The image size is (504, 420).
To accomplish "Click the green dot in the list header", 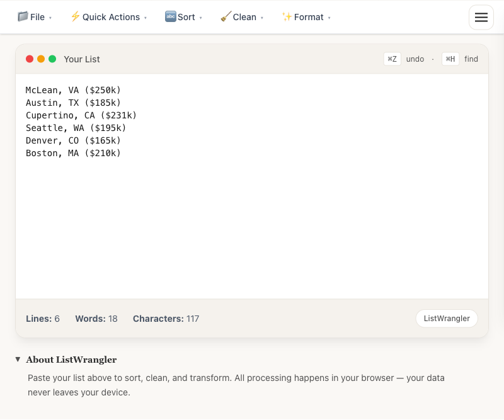I will (x=52, y=59).
